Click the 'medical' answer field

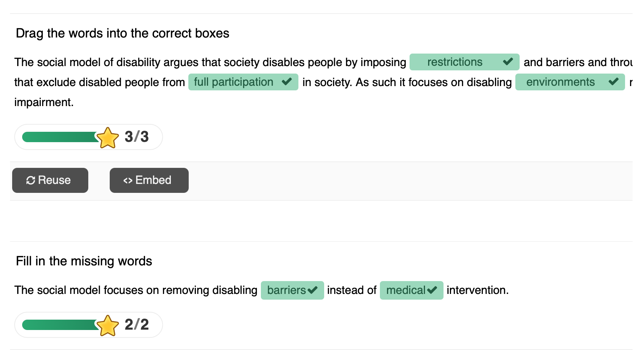(406, 290)
